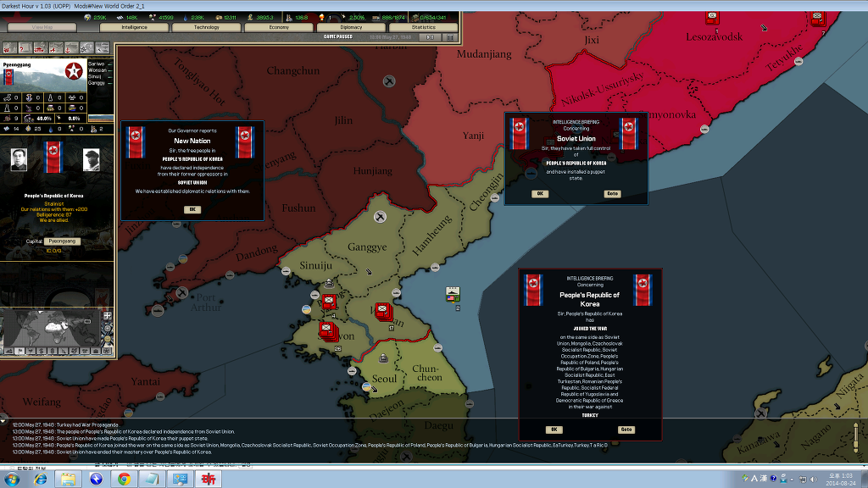Image resolution: width=868 pixels, height=488 pixels.
Task: Zoom out with the minimap minus button
Action: 108,339
